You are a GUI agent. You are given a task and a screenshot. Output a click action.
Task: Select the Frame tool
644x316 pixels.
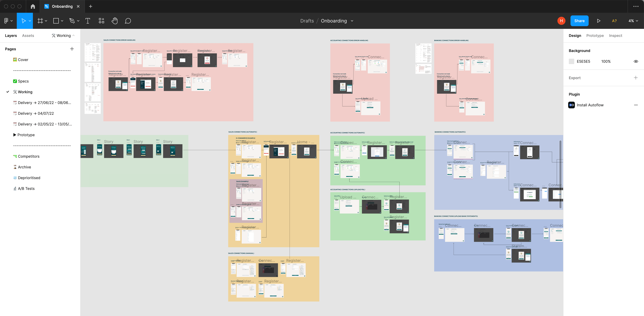[x=40, y=21]
